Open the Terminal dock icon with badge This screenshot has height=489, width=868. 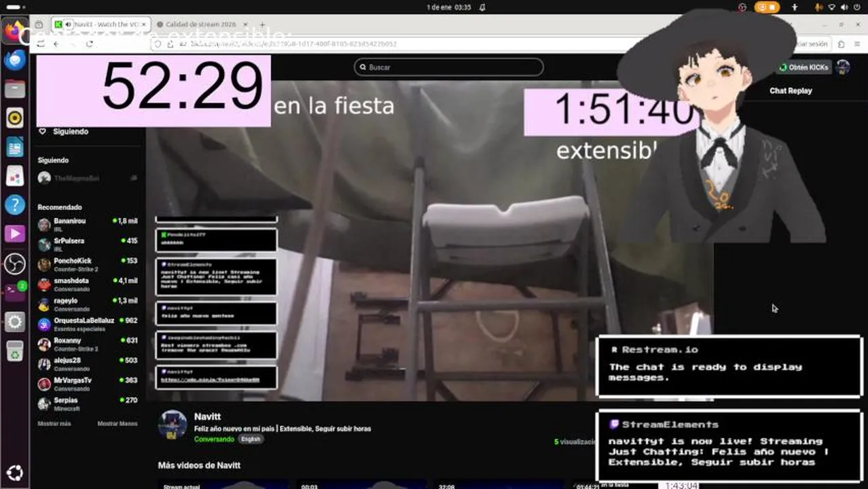(x=14, y=292)
